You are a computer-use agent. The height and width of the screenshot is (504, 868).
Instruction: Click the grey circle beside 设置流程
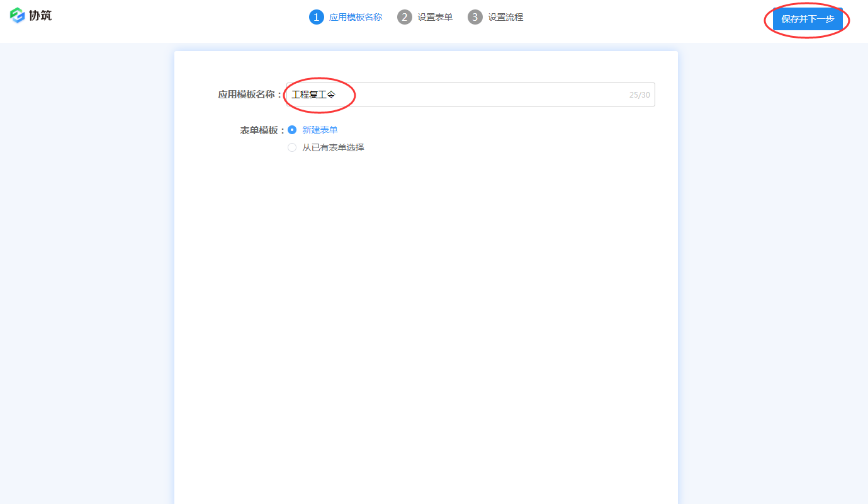tap(476, 17)
